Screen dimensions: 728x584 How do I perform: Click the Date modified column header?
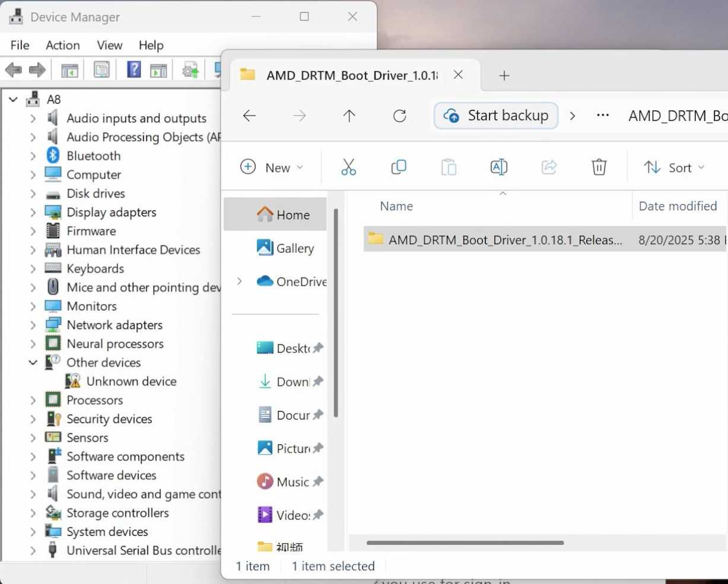click(678, 206)
